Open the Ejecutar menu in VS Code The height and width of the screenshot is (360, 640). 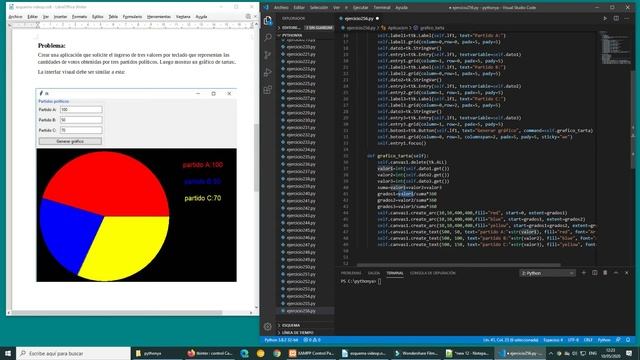click(360, 7)
